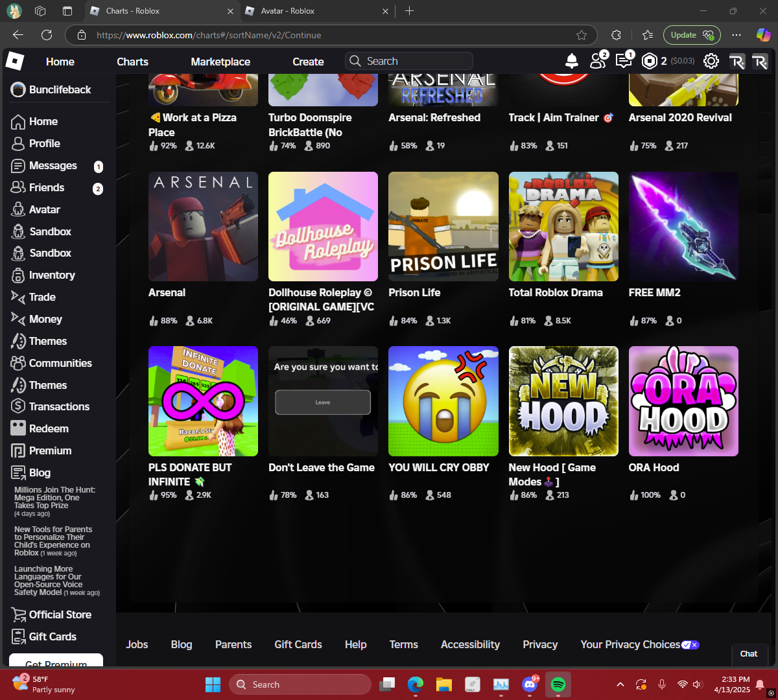Open the Jobs footer link
Viewport: 778px width, 700px height.
pyautogui.click(x=137, y=645)
